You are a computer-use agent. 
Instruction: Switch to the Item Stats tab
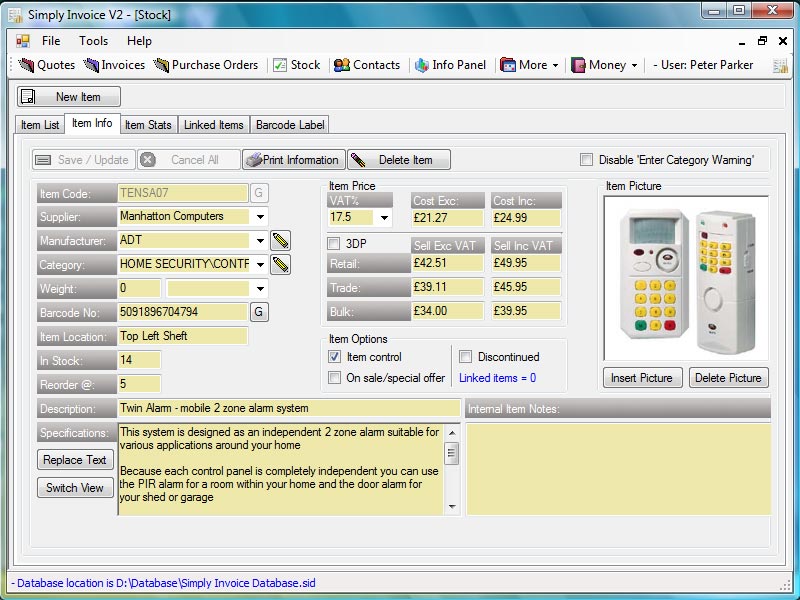[148, 125]
